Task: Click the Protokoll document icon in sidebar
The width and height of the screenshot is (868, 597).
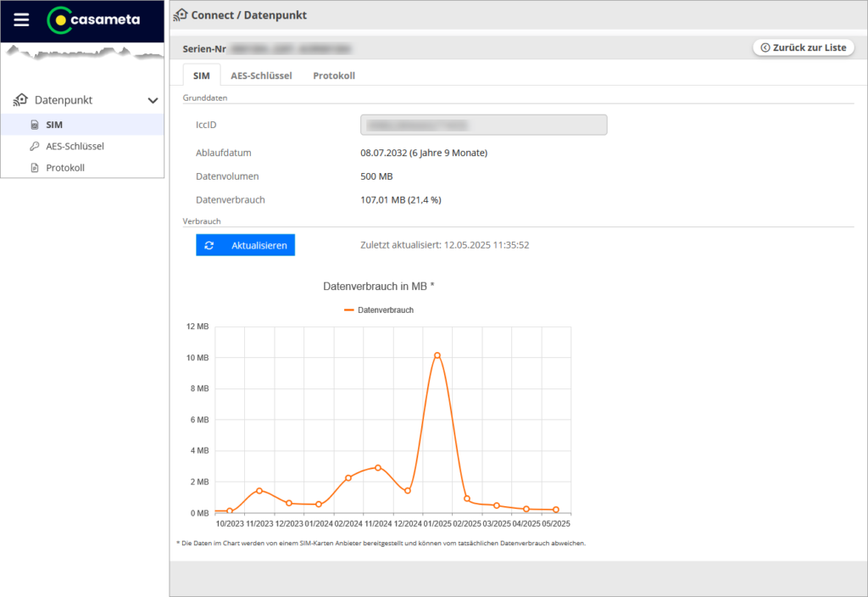Action: (x=35, y=168)
